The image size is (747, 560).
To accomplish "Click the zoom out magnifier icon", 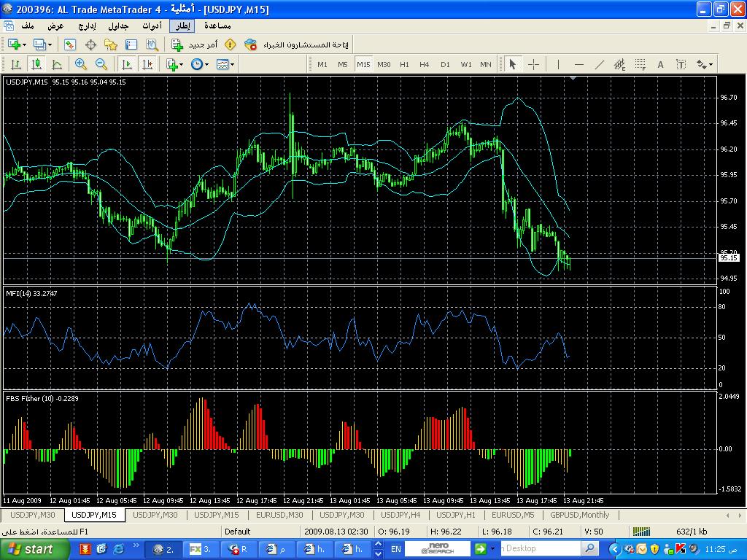I will click(x=101, y=64).
